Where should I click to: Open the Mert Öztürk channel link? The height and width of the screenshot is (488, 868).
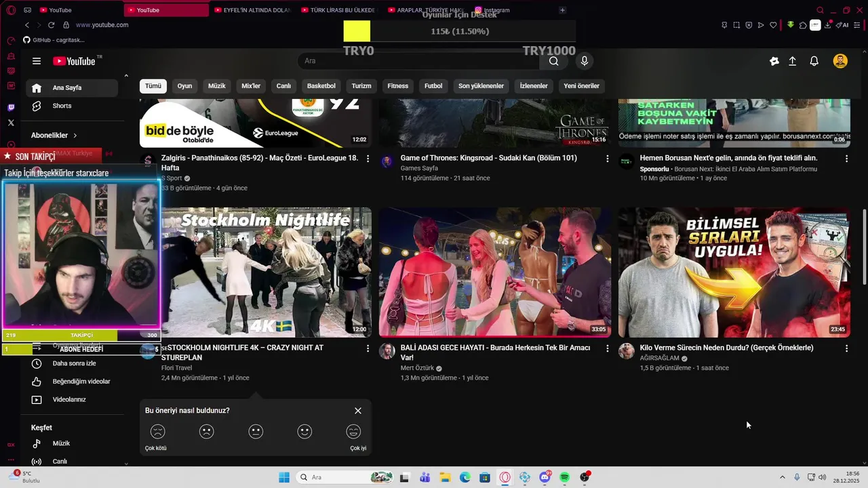(x=417, y=368)
